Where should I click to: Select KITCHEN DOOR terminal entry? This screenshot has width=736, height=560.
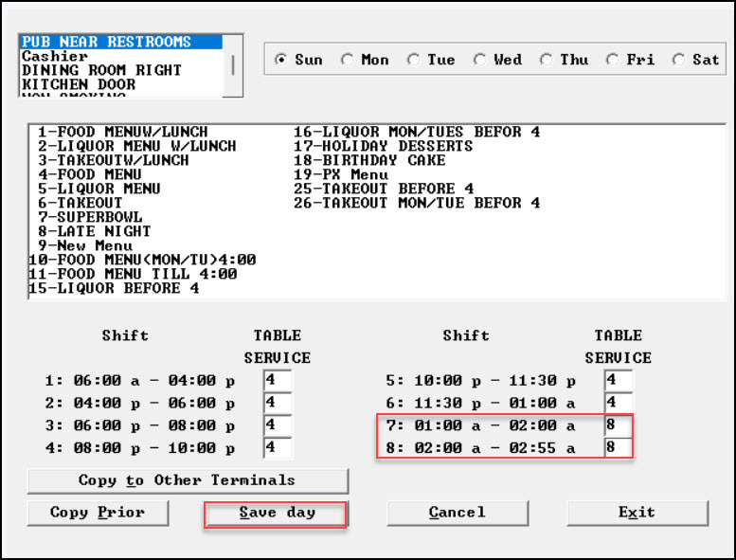click(79, 84)
